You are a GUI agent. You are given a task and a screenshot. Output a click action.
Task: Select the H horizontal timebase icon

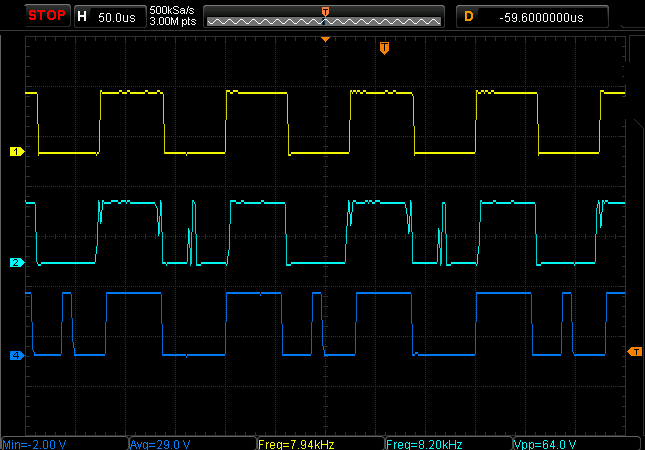click(82, 16)
